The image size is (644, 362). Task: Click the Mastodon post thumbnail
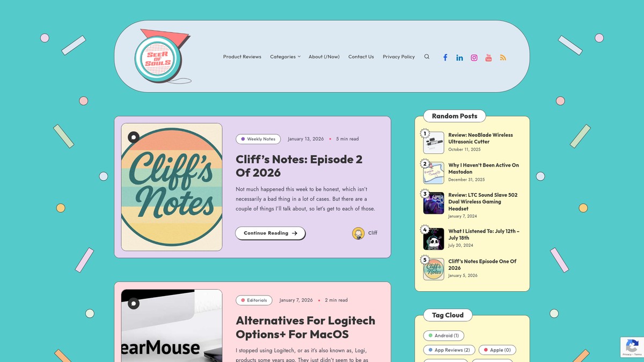tap(434, 173)
